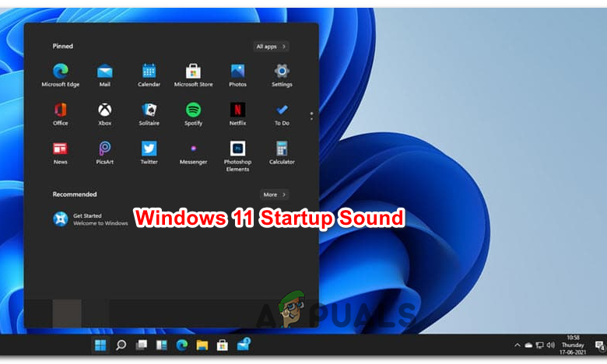Open network status tray icon
Image resolution: width=607 pixels, height=364 pixels.
click(x=539, y=345)
